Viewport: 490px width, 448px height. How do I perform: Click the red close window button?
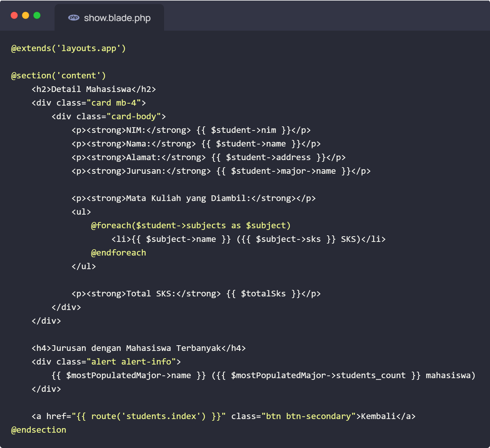14,15
